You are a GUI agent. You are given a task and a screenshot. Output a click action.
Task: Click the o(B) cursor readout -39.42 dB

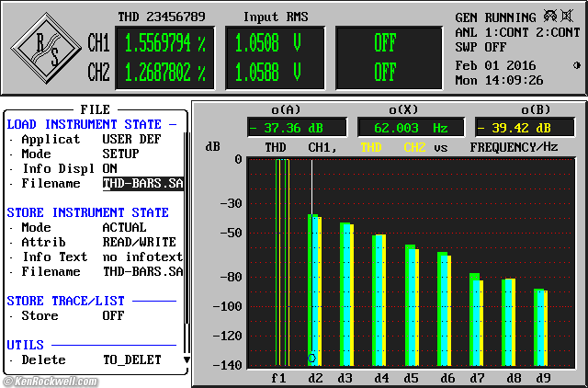click(x=525, y=128)
